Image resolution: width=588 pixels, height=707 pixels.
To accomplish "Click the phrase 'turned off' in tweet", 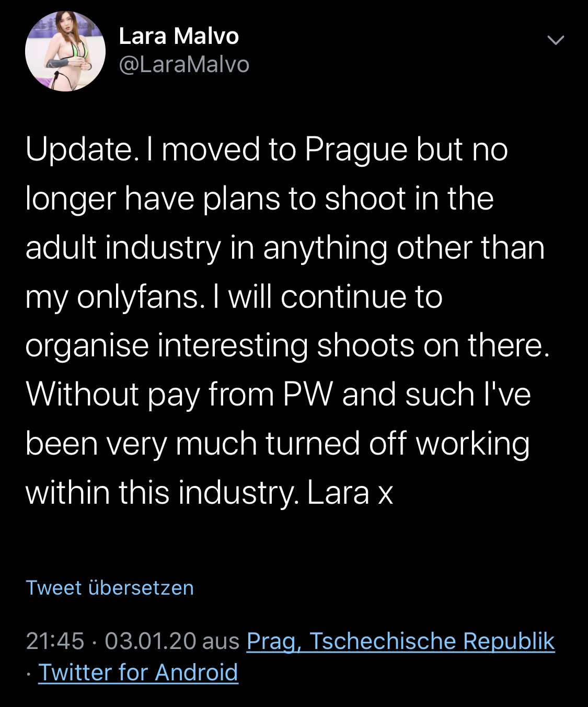I will point(335,443).
